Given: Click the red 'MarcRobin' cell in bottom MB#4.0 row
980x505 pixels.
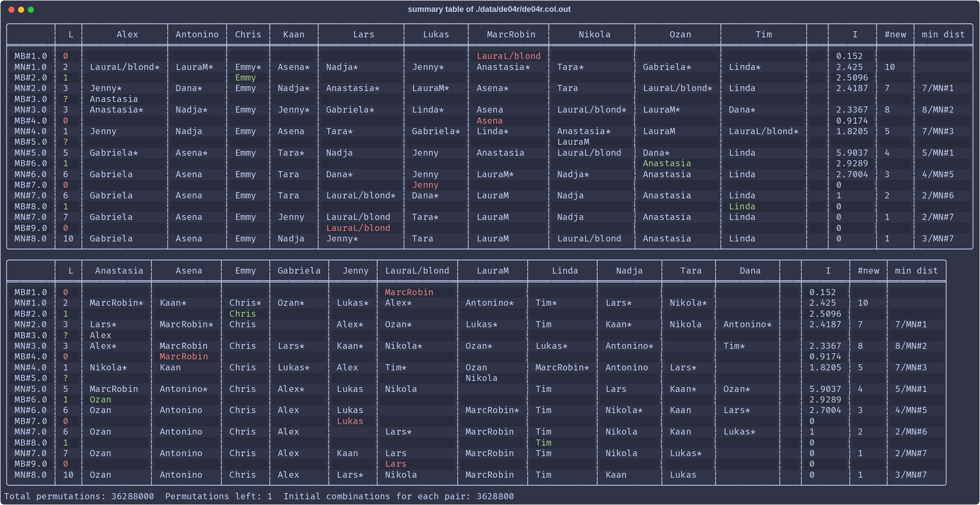Looking at the screenshot, I should point(184,356).
